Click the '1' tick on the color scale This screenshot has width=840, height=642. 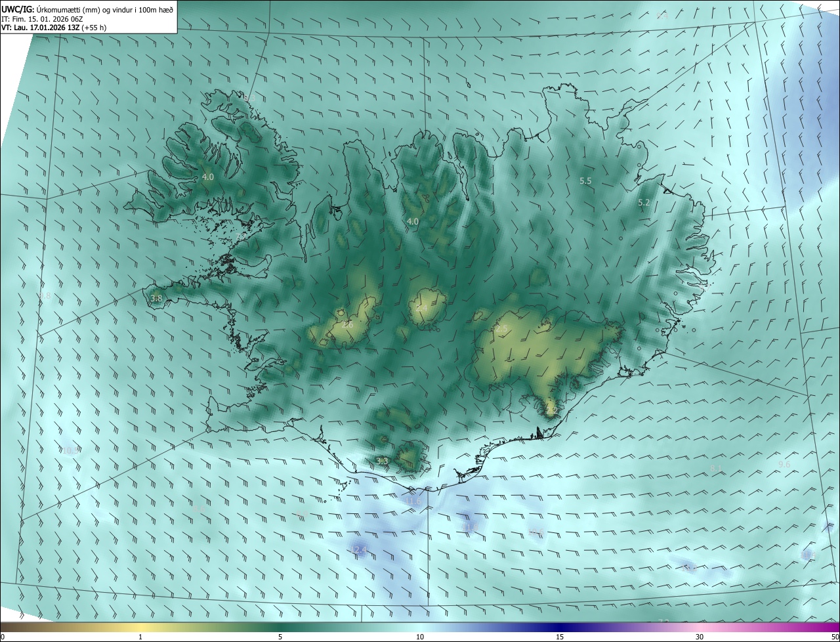(140, 637)
